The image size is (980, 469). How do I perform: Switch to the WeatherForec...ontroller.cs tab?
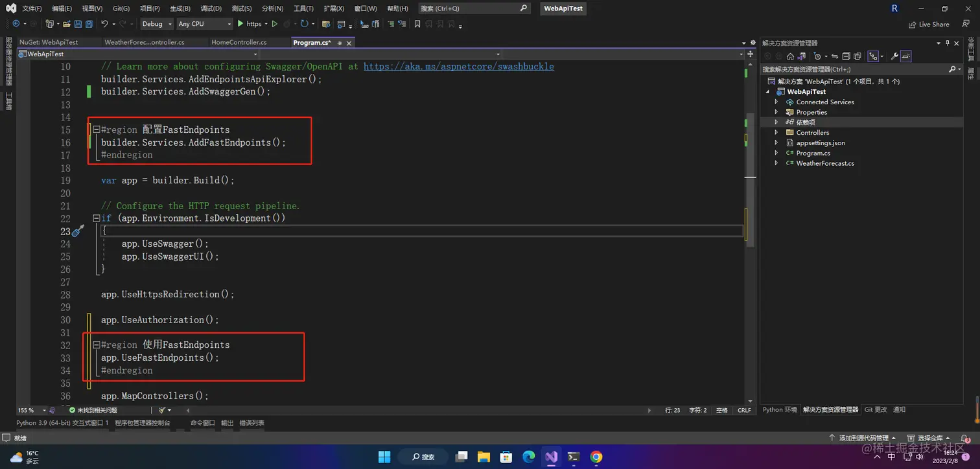click(x=145, y=42)
